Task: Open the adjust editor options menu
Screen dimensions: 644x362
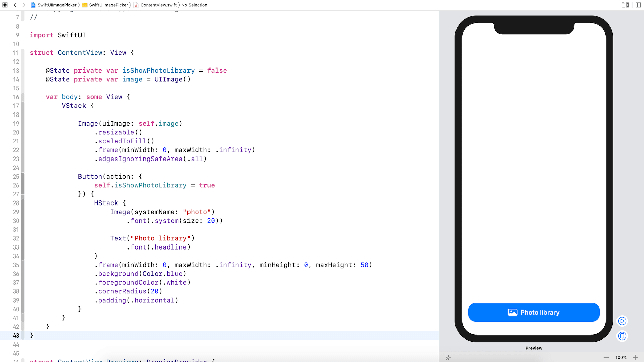Action: tap(625, 5)
